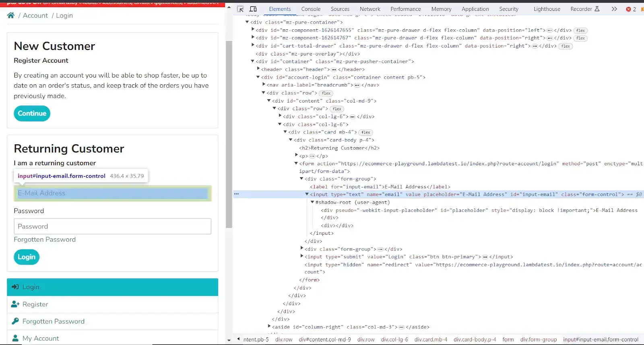The image size is (644, 345).
Task: Expand the header element node
Action: [x=258, y=69]
